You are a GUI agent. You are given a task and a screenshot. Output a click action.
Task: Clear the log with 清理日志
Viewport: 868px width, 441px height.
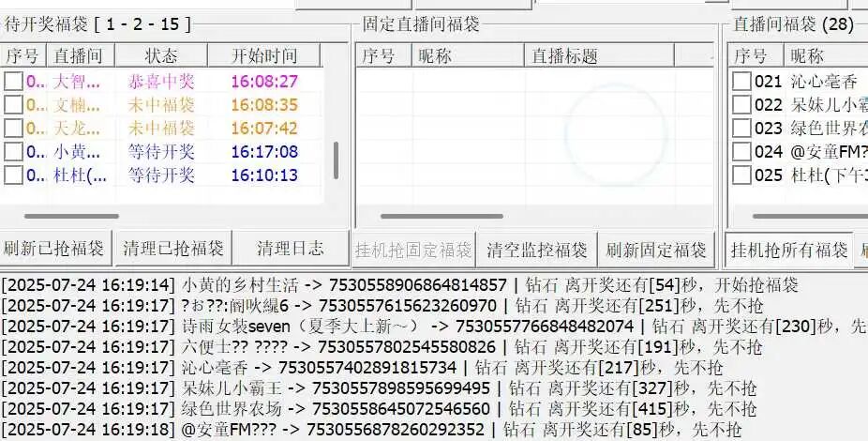tap(290, 249)
